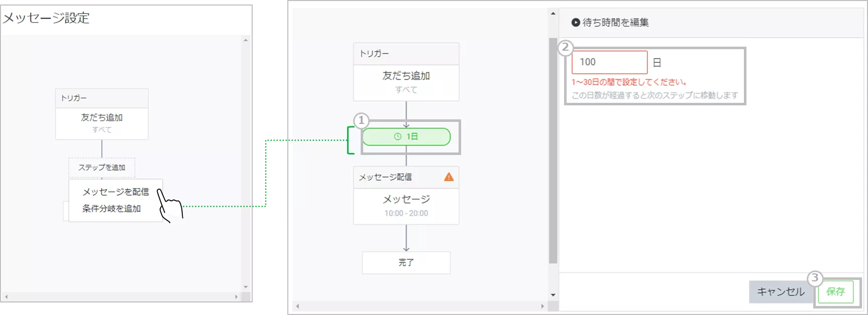
Task: Click the orange warning icon on メッセージ配信
Action: point(449,177)
